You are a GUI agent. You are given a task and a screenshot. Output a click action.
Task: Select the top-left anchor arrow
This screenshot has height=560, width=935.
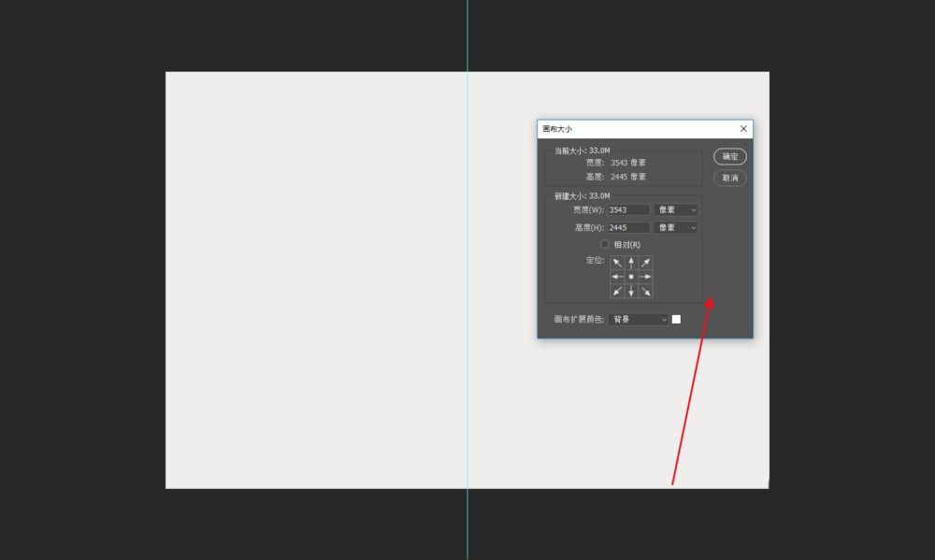click(617, 263)
